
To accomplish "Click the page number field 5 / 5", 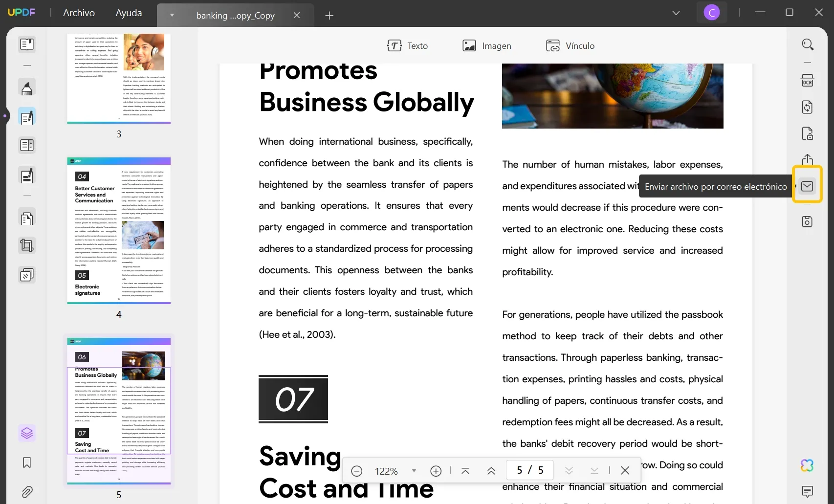I will pos(530,470).
